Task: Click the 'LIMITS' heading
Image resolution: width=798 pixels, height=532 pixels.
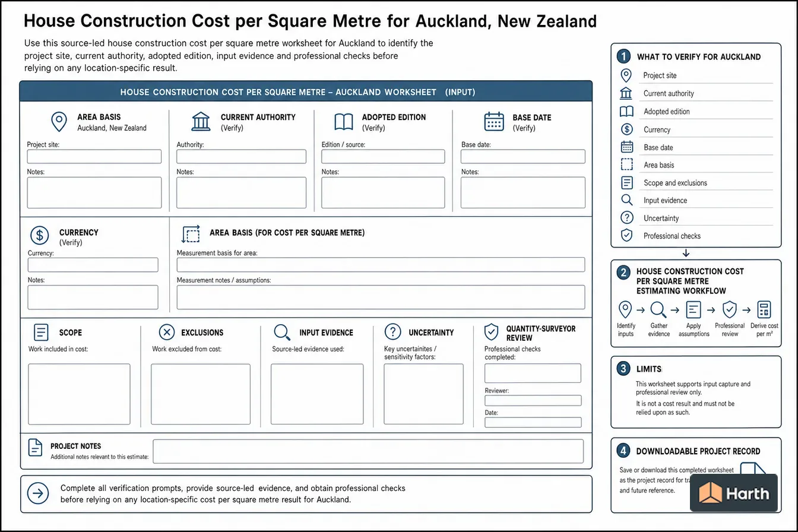Action: click(x=648, y=369)
